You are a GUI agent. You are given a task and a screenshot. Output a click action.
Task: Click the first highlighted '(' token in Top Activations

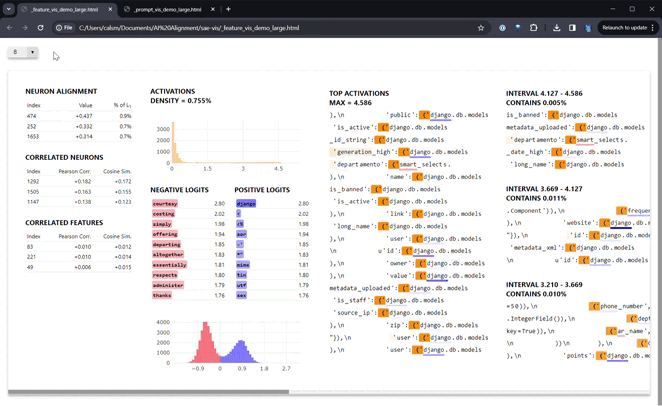coord(422,115)
